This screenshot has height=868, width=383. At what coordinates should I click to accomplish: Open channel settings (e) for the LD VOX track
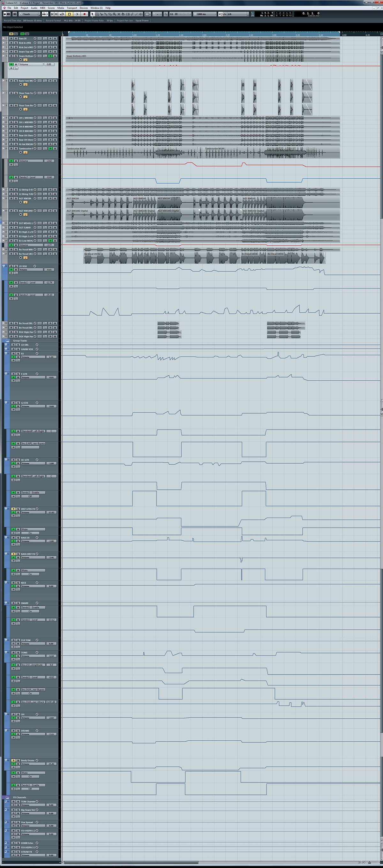click(34, 266)
